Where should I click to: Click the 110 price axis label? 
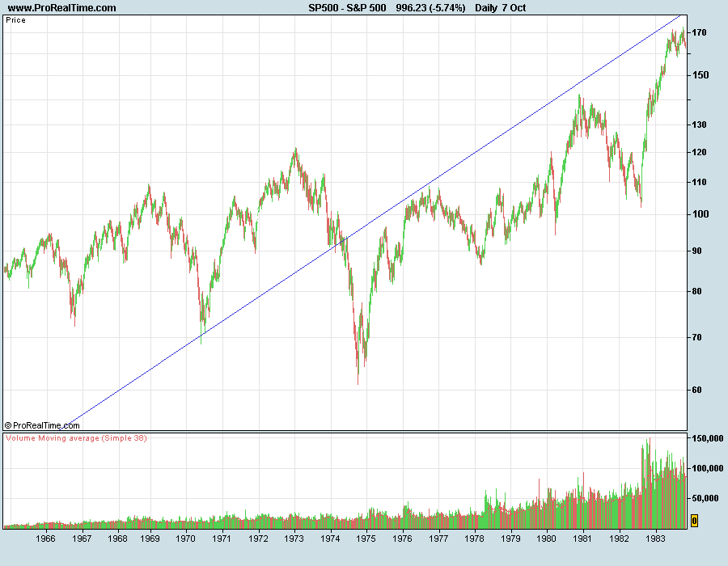(699, 182)
